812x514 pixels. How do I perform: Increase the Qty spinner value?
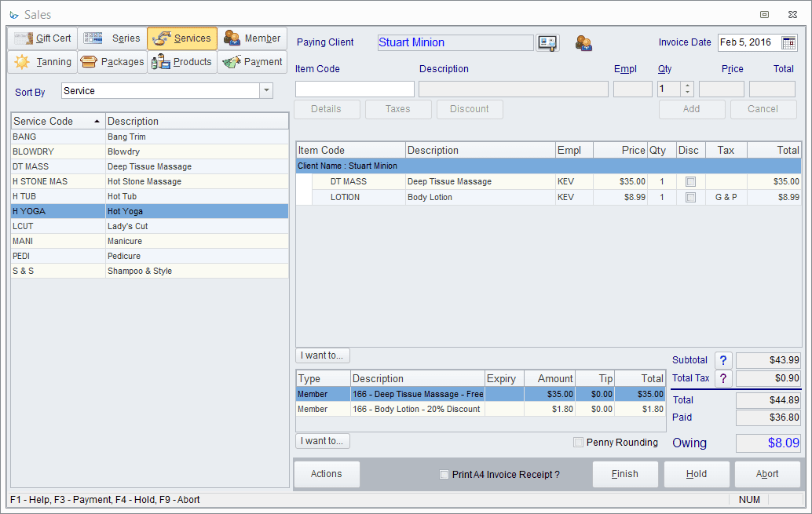pyautogui.click(x=687, y=86)
